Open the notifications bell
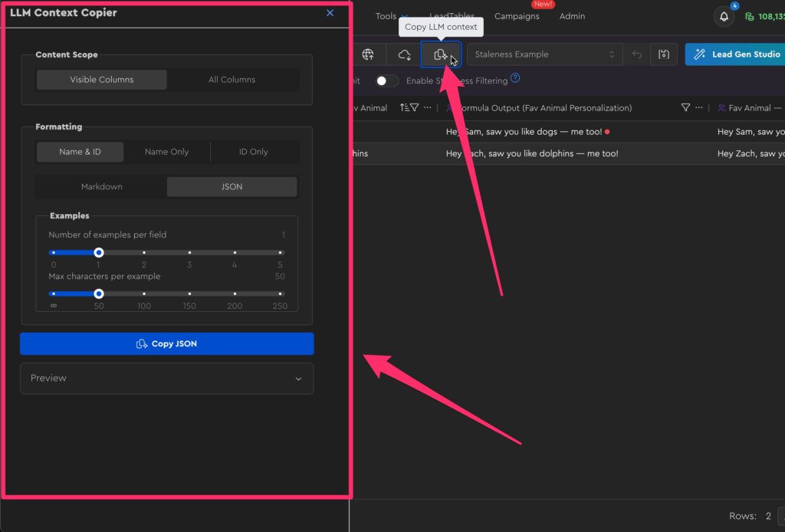Image resolution: width=785 pixels, height=532 pixels. coord(724,16)
